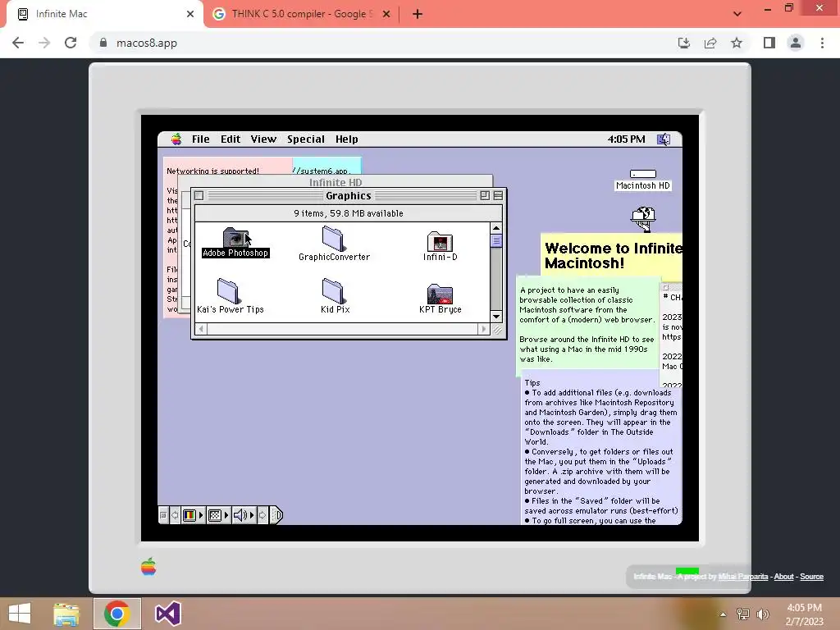This screenshot has width=840, height=630.
Task: Click taskbar volume speaker icon
Action: point(763,614)
